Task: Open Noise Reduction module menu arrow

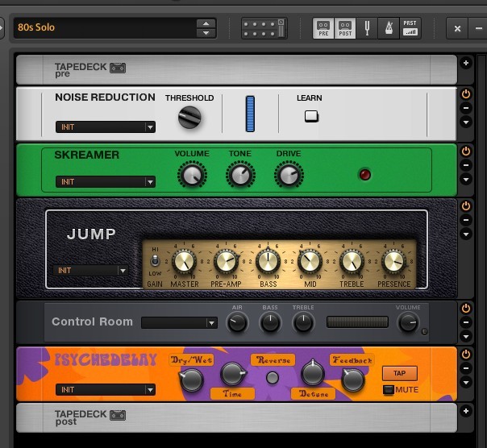Action: (466, 122)
